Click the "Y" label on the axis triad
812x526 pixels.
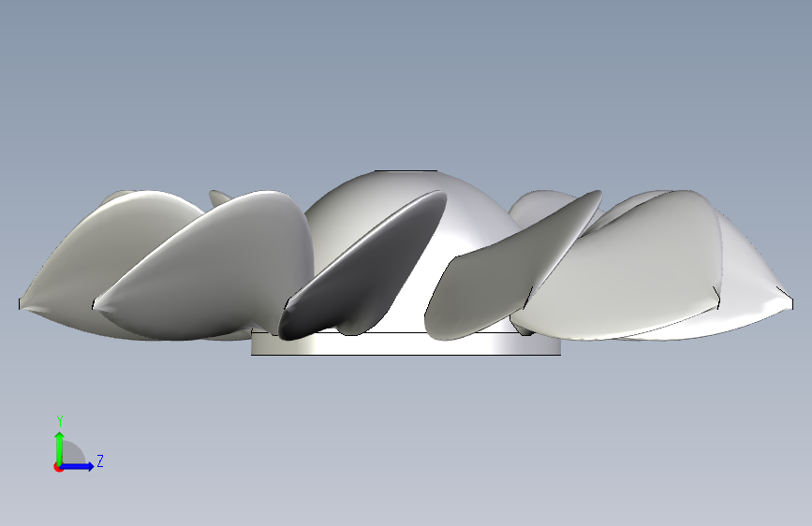point(60,421)
